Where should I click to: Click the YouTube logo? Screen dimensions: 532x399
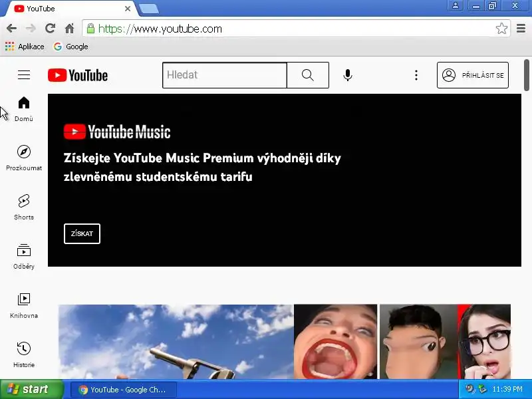(x=78, y=75)
